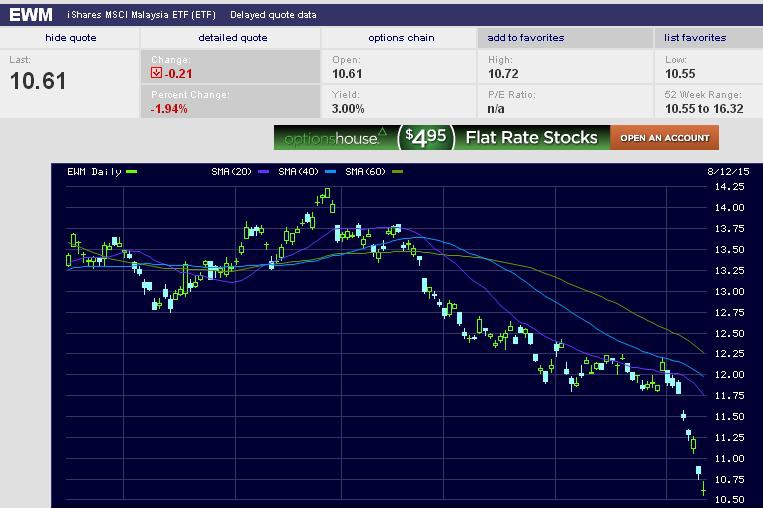Click the hide quote link
763x508 pixels.
(x=71, y=38)
